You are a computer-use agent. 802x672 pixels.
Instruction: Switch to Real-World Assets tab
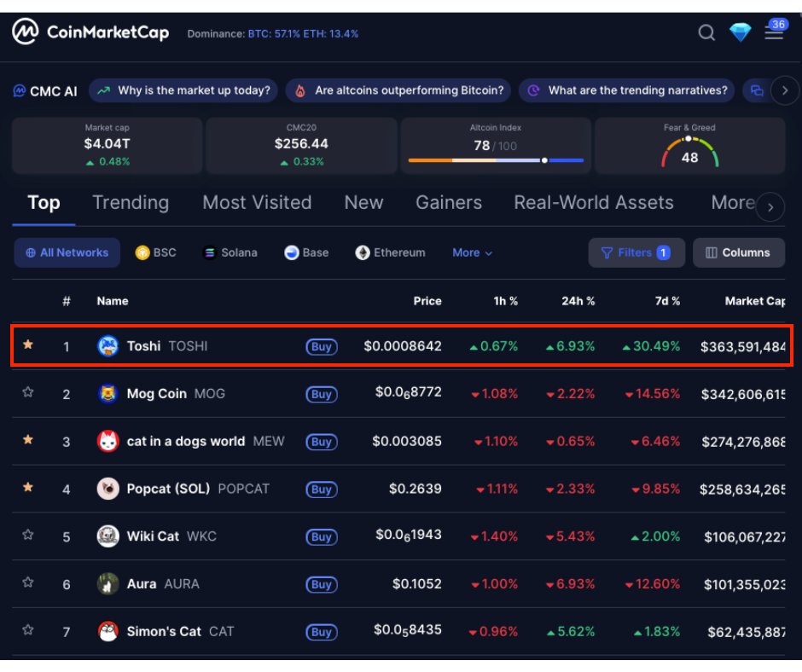pyautogui.click(x=593, y=203)
